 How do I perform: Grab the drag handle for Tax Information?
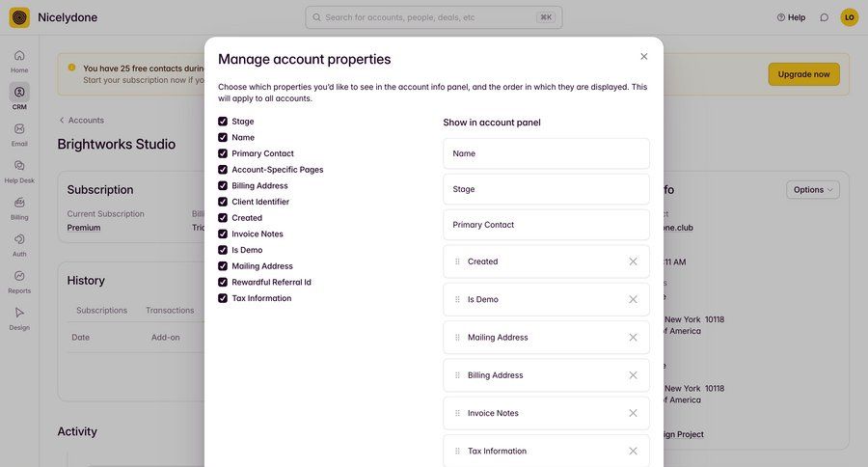coord(457,451)
